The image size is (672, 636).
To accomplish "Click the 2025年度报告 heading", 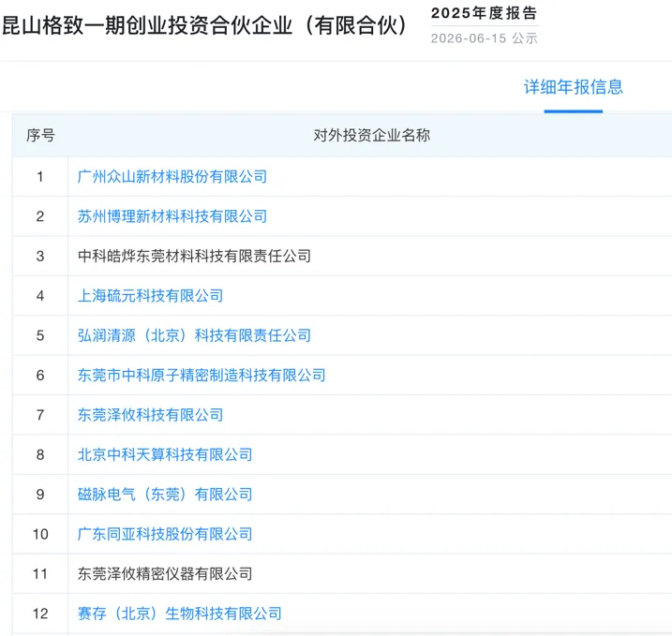I will pos(484,13).
